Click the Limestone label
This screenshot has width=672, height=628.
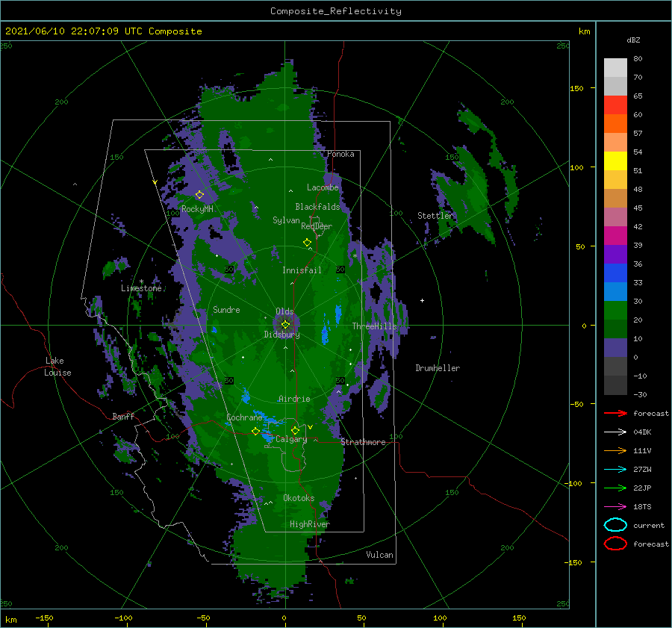[x=141, y=288]
